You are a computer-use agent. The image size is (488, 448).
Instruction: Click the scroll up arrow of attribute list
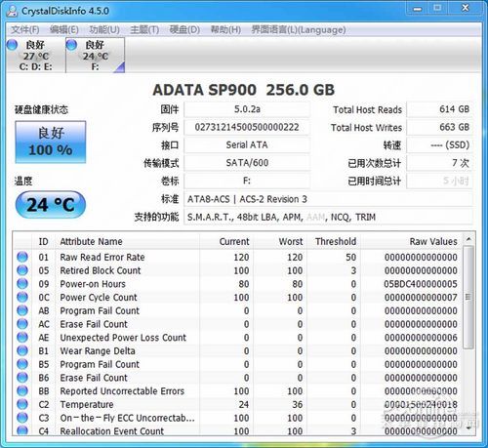pyautogui.click(x=468, y=239)
